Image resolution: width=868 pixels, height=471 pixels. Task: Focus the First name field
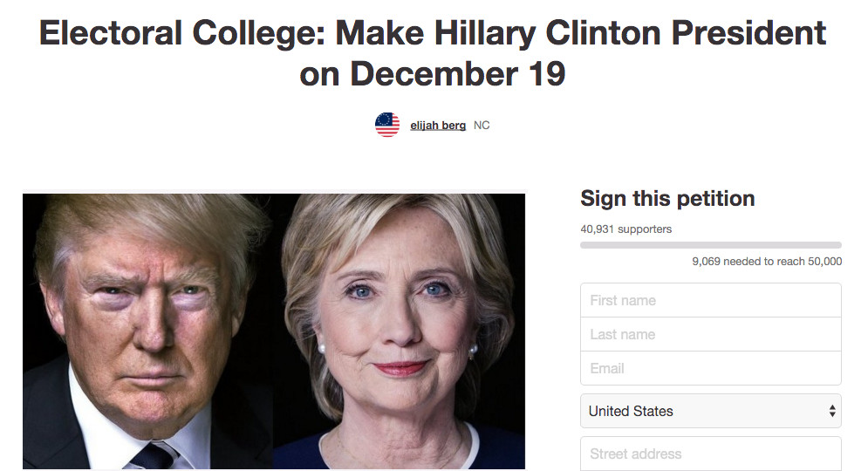coord(710,300)
